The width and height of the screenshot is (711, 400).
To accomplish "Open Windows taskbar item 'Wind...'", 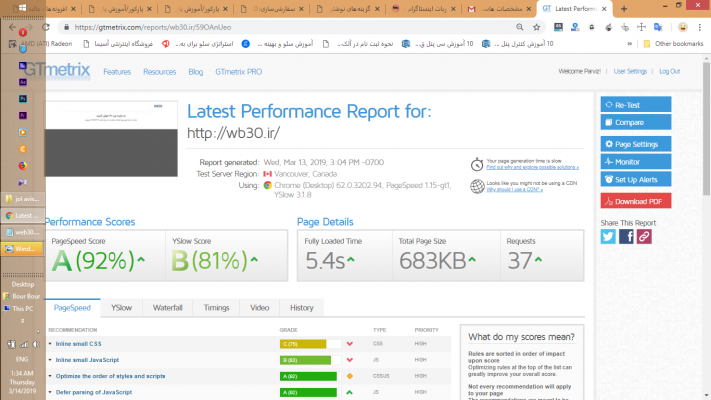I will tap(23, 249).
